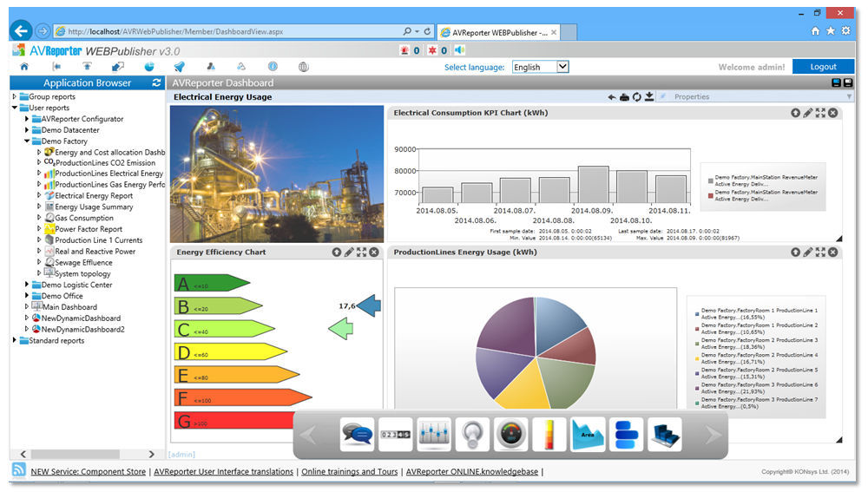Expand the Demo Datacenter folder
The width and height of the screenshot is (868, 492).
[27, 129]
